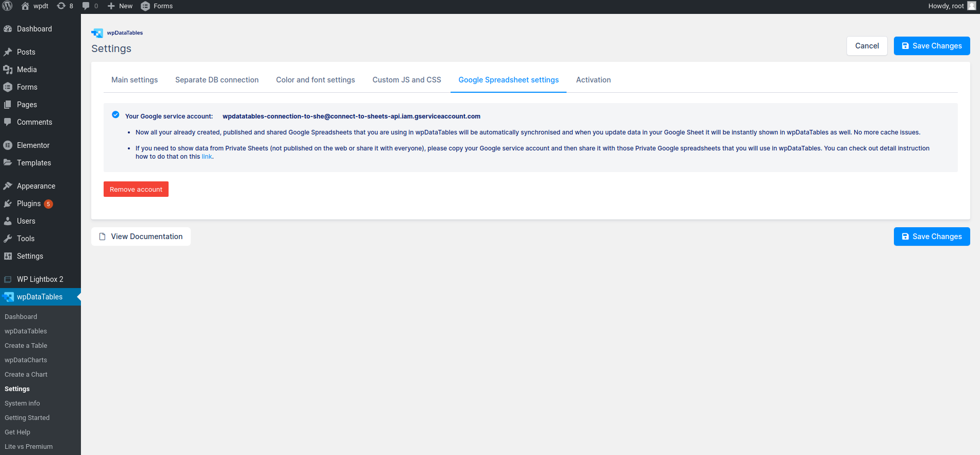
Task: Click the Appearance paintbrush icon
Action: 8,186
